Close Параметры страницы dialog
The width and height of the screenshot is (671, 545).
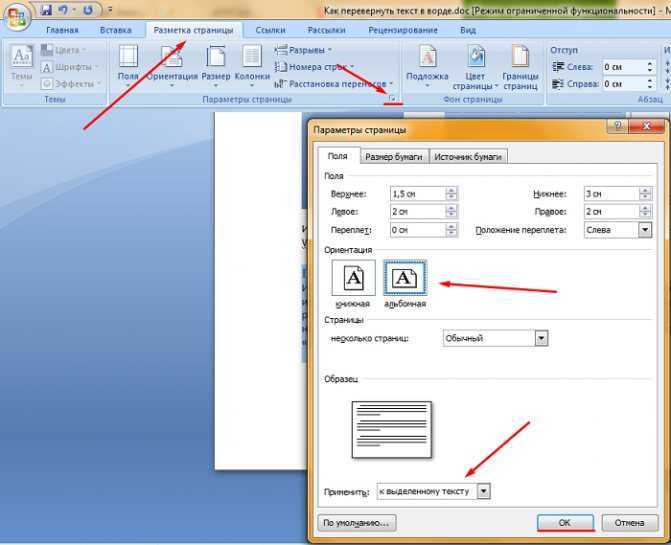[647, 126]
